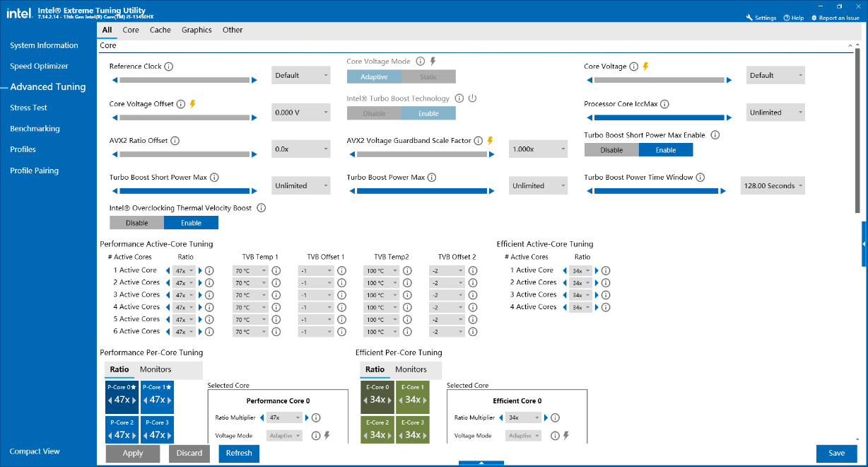Disable Intel Overclocking Thermal Velocity Boost
868x467 pixels.
coord(137,223)
